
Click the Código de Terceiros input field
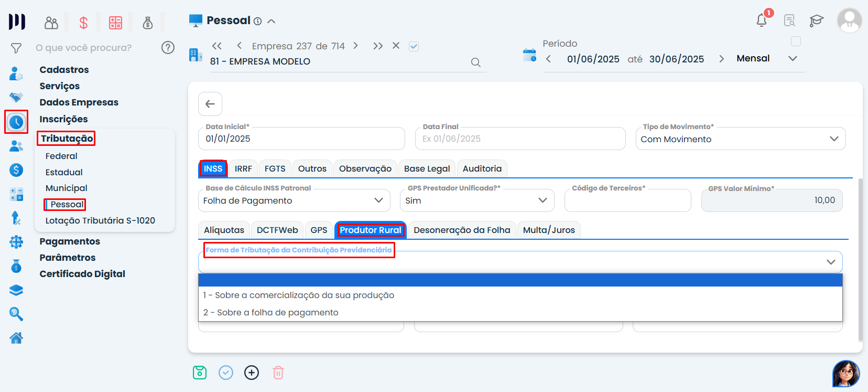click(x=627, y=201)
